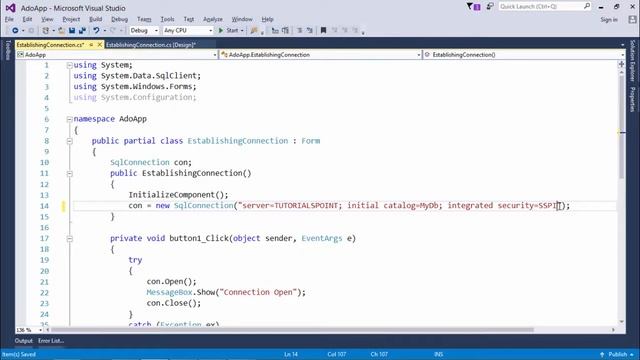The height and width of the screenshot is (360, 640).
Task: Click the Publish up-arrow icon in status bar
Action: (x=602, y=354)
